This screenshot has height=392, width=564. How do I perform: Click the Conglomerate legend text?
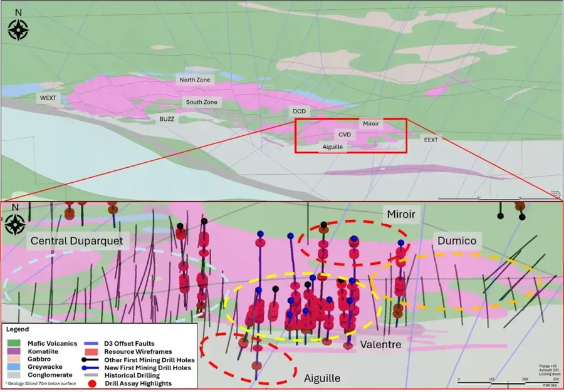(x=50, y=375)
